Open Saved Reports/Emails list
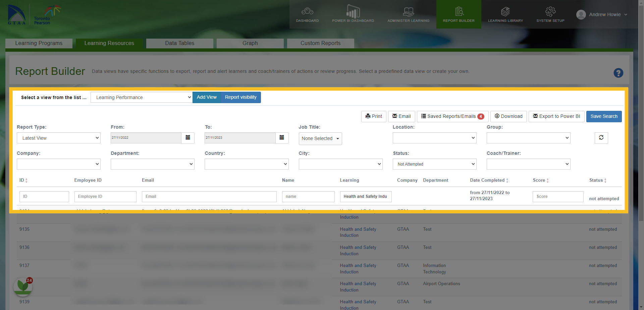644x310 pixels. (452, 117)
